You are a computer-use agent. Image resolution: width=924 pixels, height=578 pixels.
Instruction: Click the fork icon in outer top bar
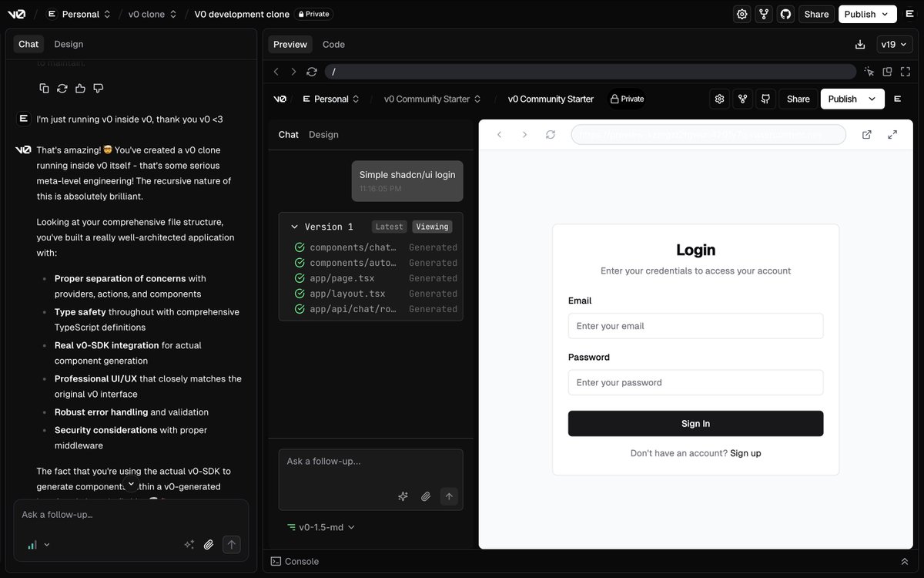(764, 14)
